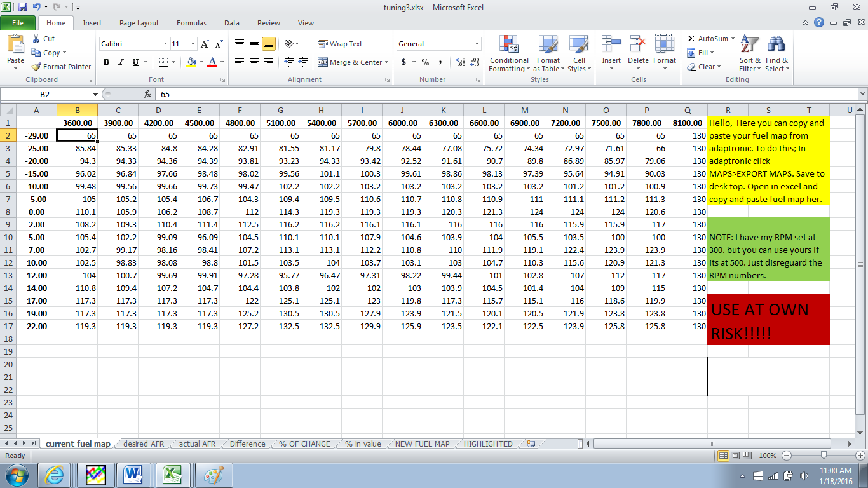868x488 pixels.
Task: Click the Format Painter icon
Action: tap(37, 67)
